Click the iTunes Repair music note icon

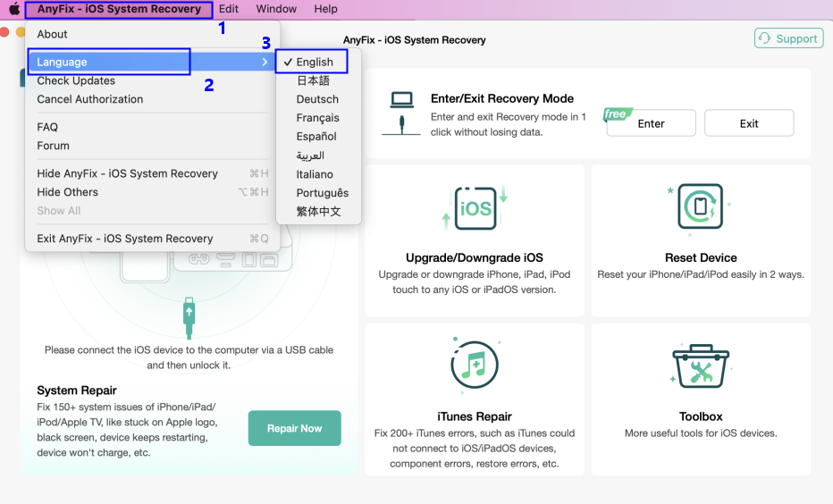pyautogui.click(x=475, y=365)
